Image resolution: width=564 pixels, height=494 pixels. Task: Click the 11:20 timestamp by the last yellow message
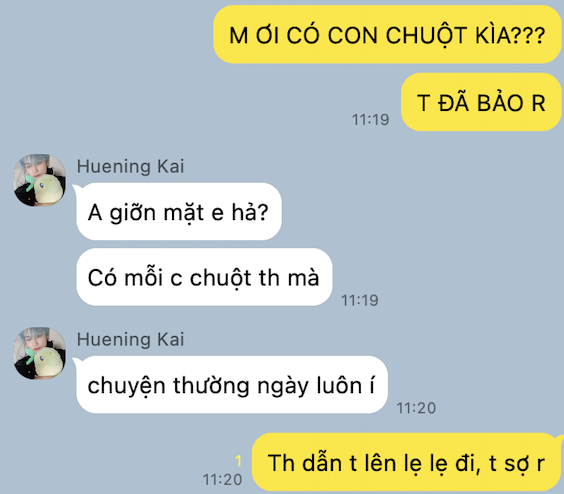(x=222, y=480)
